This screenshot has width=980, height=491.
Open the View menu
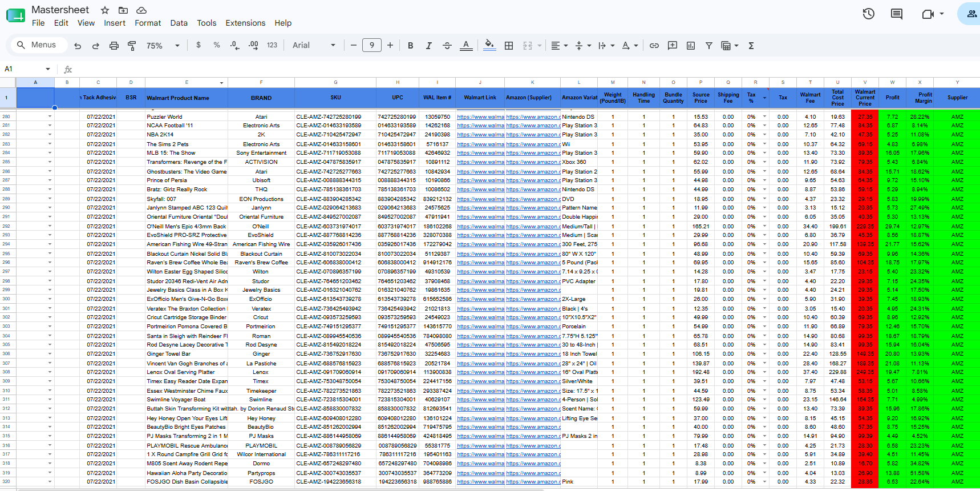pyautogui.click(x=86, y=23)
